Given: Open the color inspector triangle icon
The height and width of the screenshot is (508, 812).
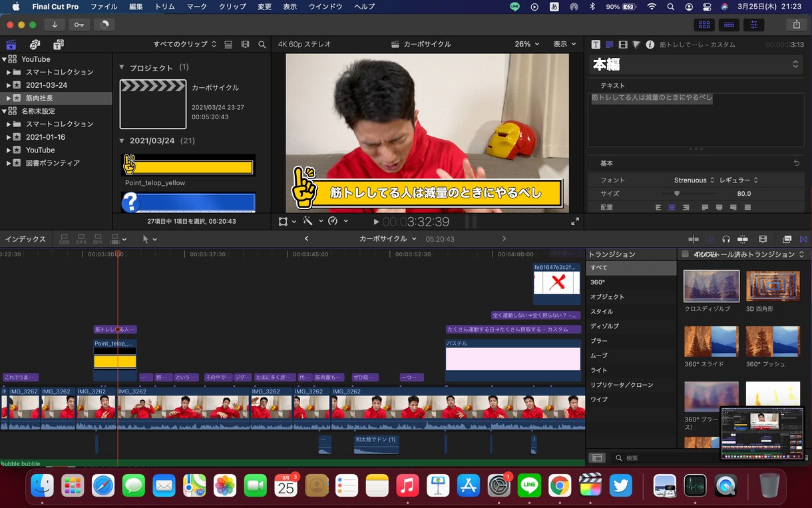Looking at the screenshot, I should point(636,45).
